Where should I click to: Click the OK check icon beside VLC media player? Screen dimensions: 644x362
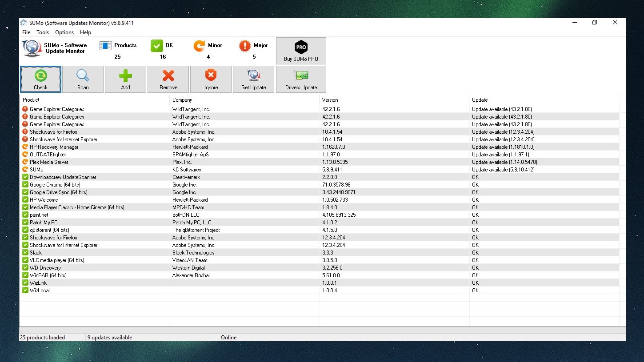(25, 260)
